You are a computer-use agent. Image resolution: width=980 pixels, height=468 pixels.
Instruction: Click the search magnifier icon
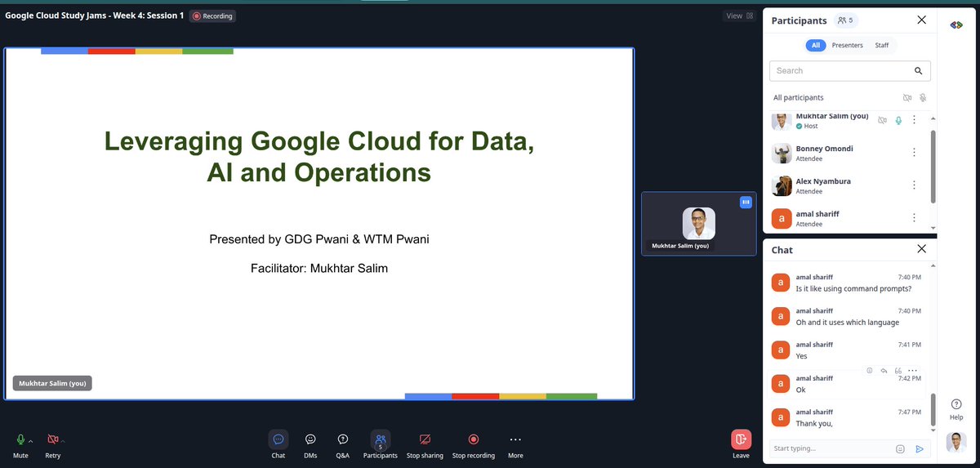919,71
